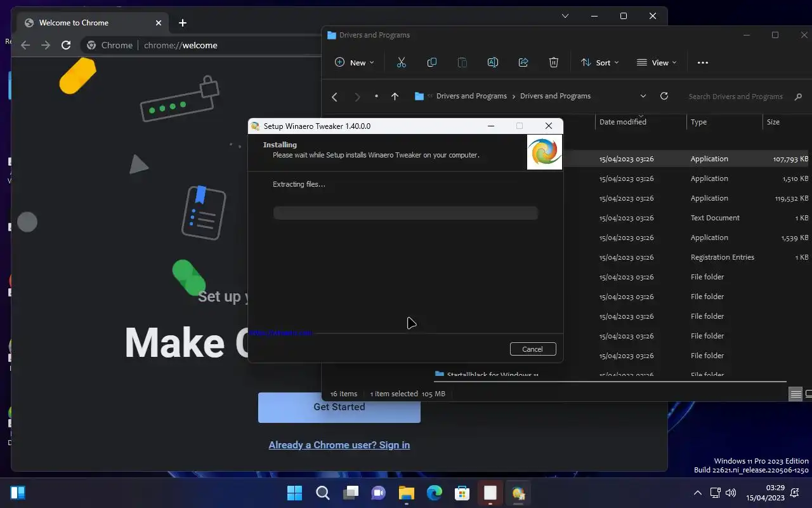The height and width of the screenshot is (508, 812).
Task: Click Cut icon in Explorer toolbar
Action: (401, 62)
